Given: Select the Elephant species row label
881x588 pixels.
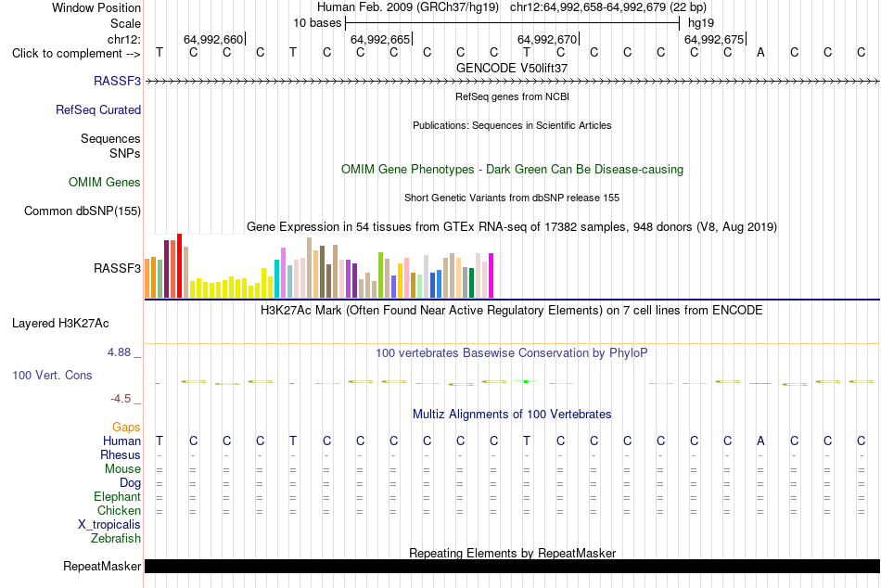Looking at the screenshot, I should click(x=118, y=496).
